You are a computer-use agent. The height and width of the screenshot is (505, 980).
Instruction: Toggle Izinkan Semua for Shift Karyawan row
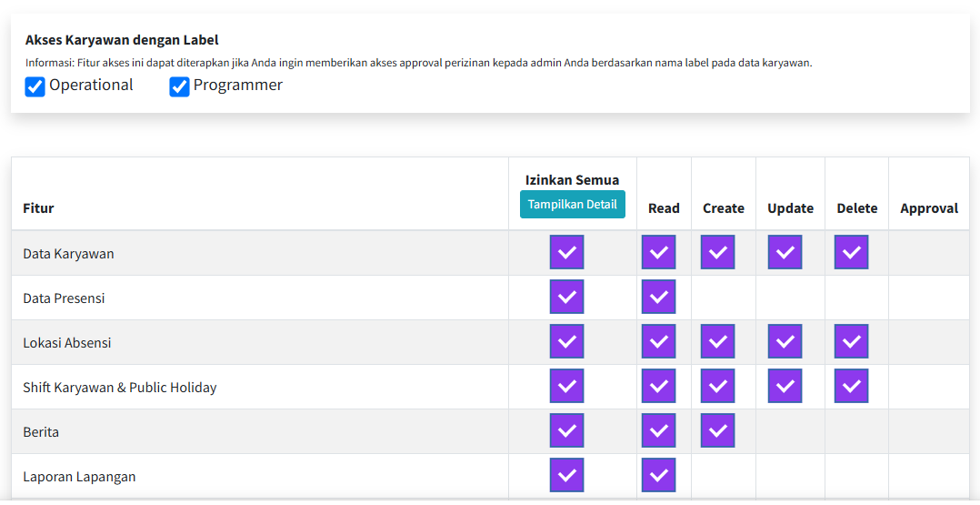click(566, 386)
